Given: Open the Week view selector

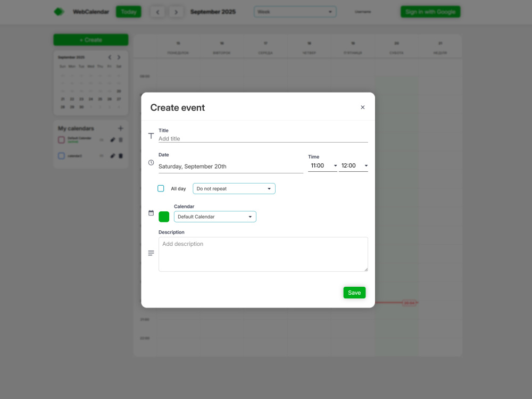Looking at the screenshot, I should pyautogui.click(x=295, y=12).
